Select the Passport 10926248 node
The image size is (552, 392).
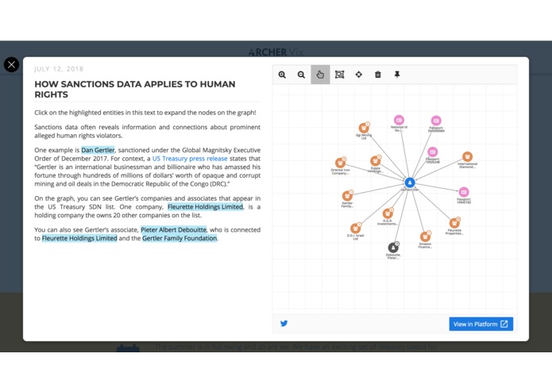pyautogui.click(x=432, y=152)
